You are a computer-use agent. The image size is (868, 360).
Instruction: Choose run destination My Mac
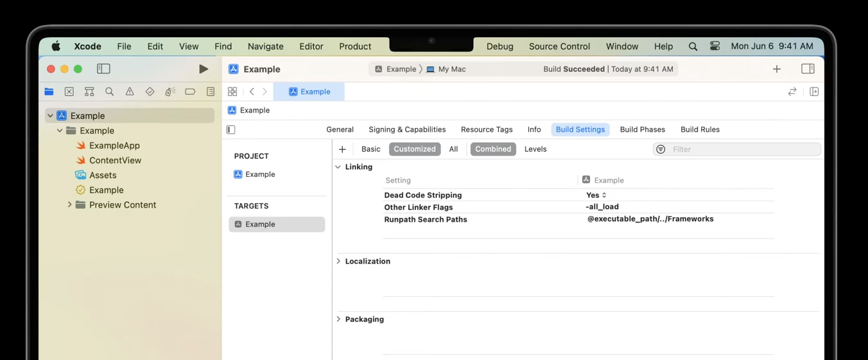tap(446, 69)
